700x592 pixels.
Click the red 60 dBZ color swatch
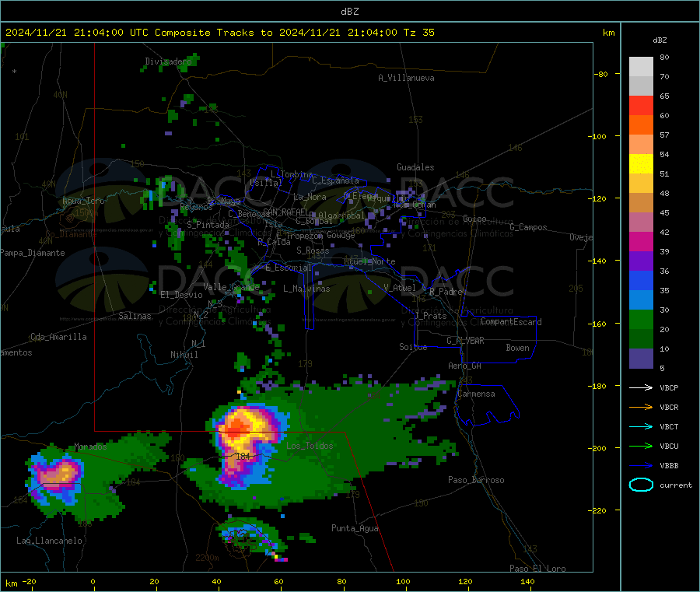coord(641,105)
